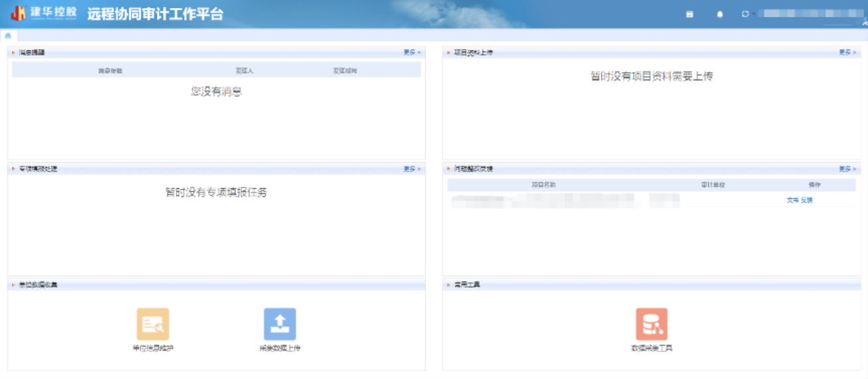Collapse the header using the up chevron
This screenshot has height=379, width=868.
[x=864, y=23]
